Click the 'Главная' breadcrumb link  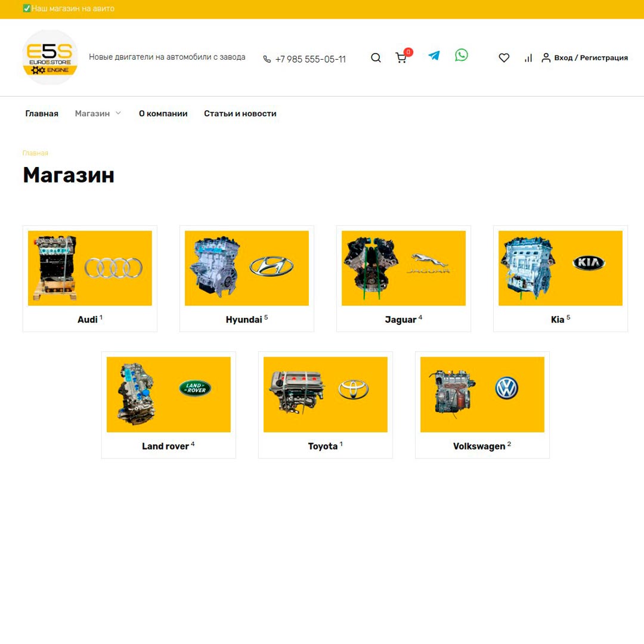click(x=35, y=153)
